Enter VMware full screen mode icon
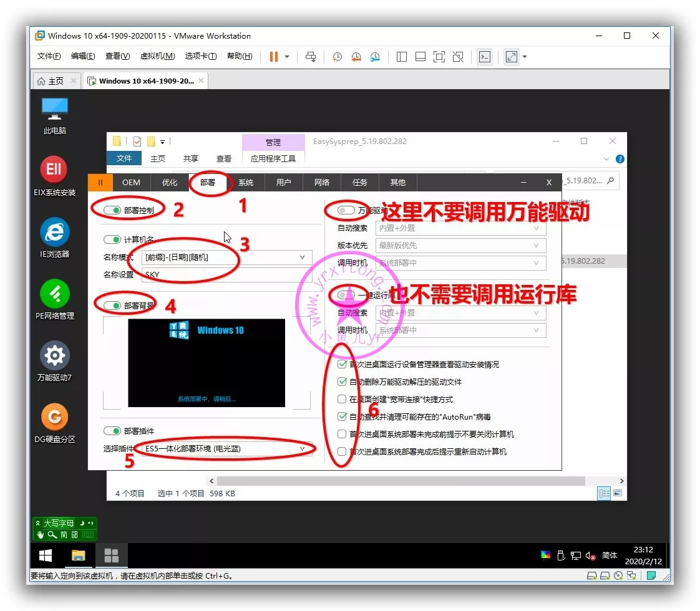 click(x=439, y=57)
